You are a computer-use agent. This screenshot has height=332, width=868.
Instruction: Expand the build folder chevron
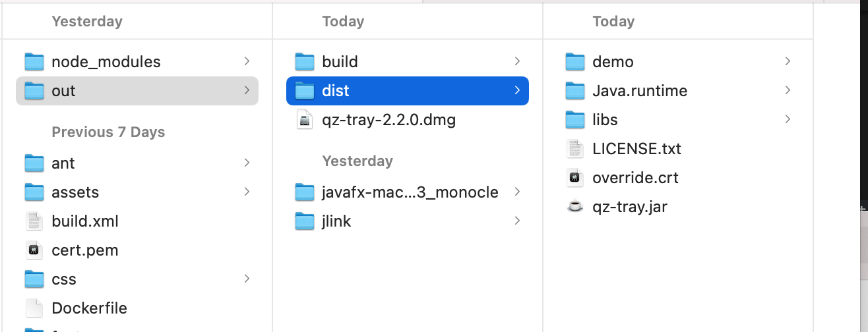(517, 61)
